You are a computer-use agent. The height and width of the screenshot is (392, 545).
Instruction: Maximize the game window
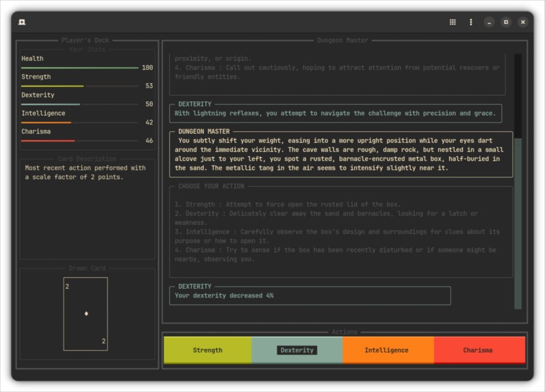coord(506,22)
